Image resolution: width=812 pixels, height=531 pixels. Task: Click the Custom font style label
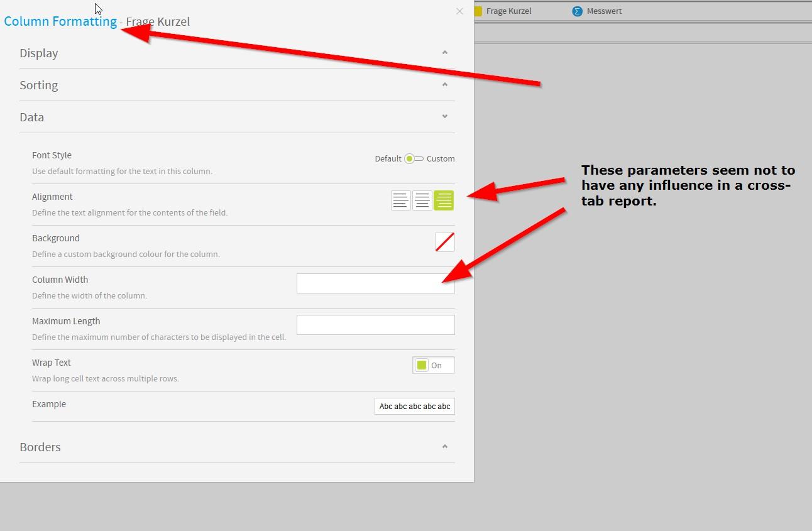pyautogui.click(x=441, y=159)
